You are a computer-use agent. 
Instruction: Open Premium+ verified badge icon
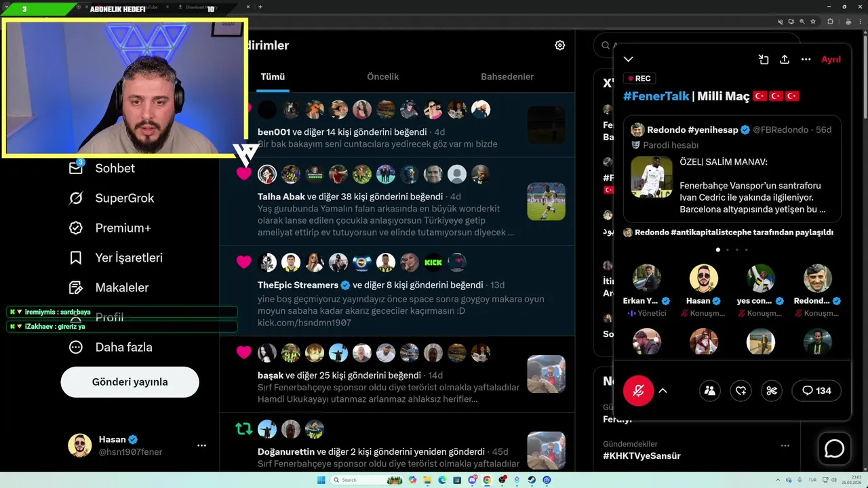[76, 228]
